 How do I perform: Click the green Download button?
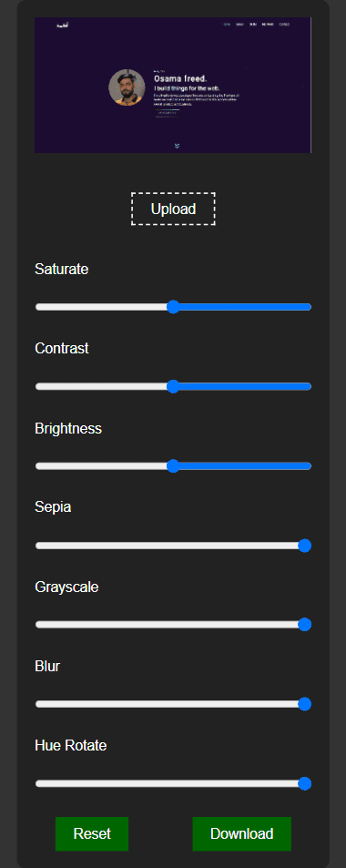[241, 833]
